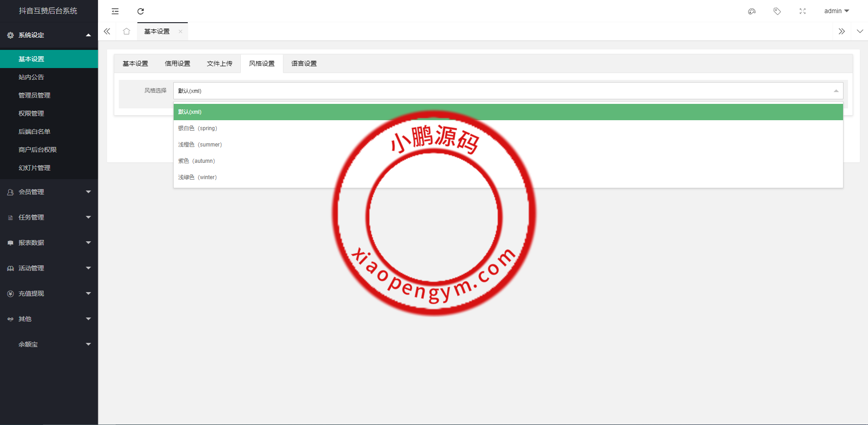The width and height of the screenshot is (868, 425).
Task: Open 站内公告 in the sidebar
Action: [x=31, y=77]
